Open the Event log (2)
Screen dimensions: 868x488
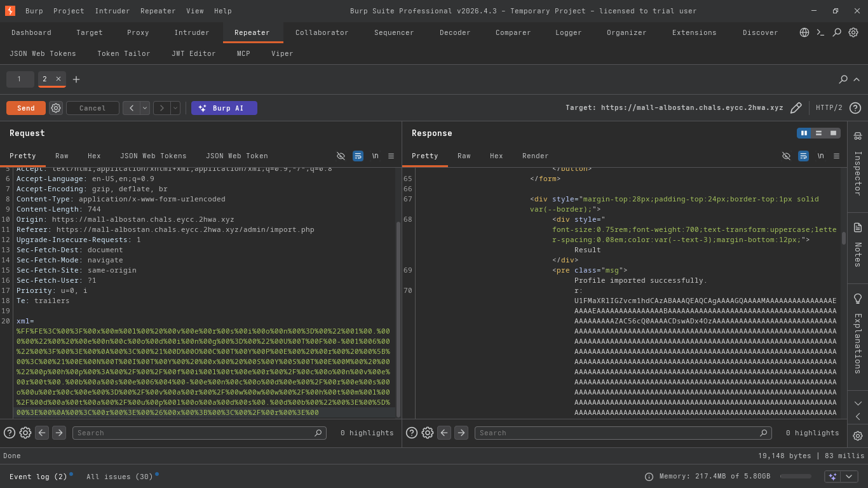click(x=38, y=477)
